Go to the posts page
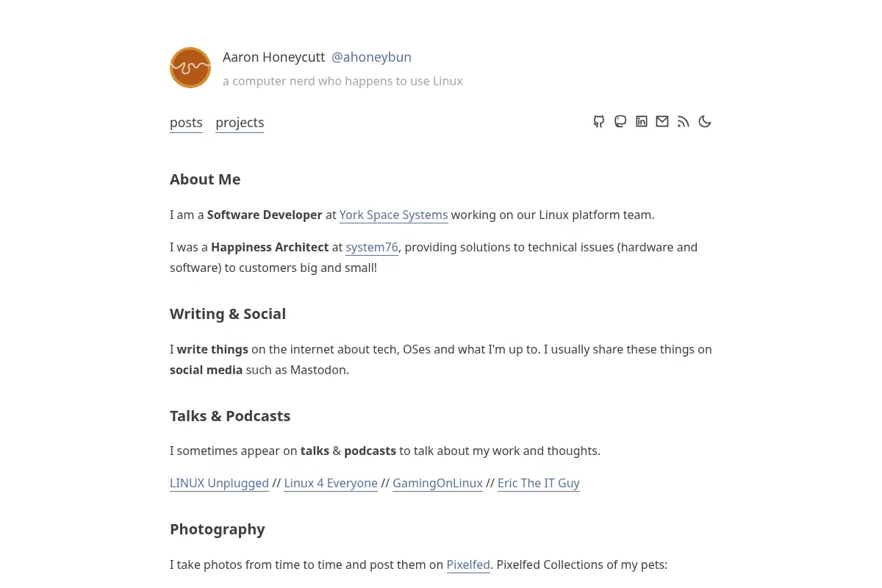882x588 pixels. point(186,123)
